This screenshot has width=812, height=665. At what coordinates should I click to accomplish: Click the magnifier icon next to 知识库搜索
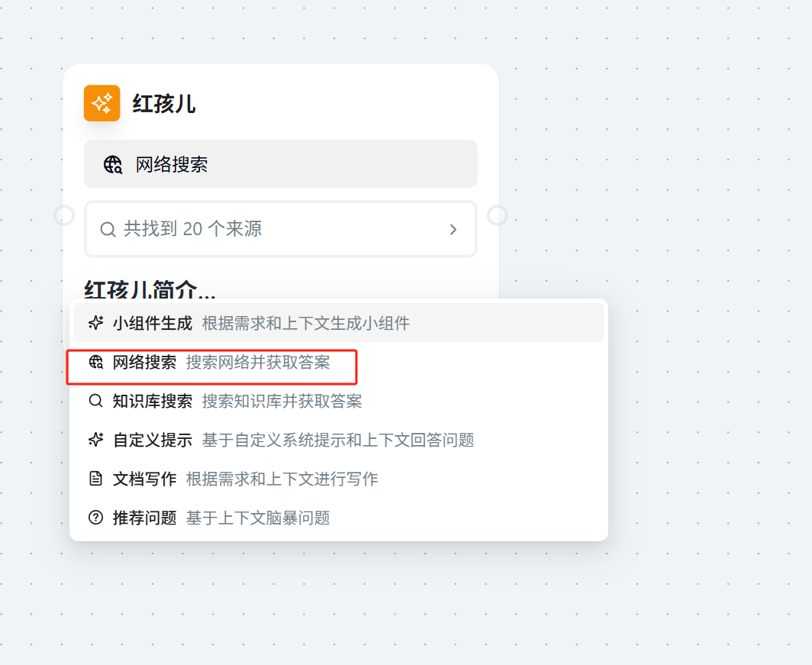(x=95, y=401)
